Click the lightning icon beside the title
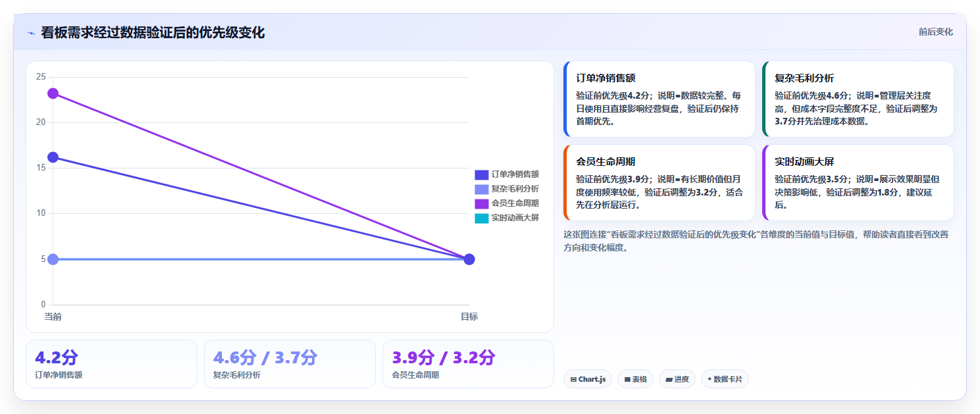Image resolution: width=980 pixels, height=414 pixels. 31,33
